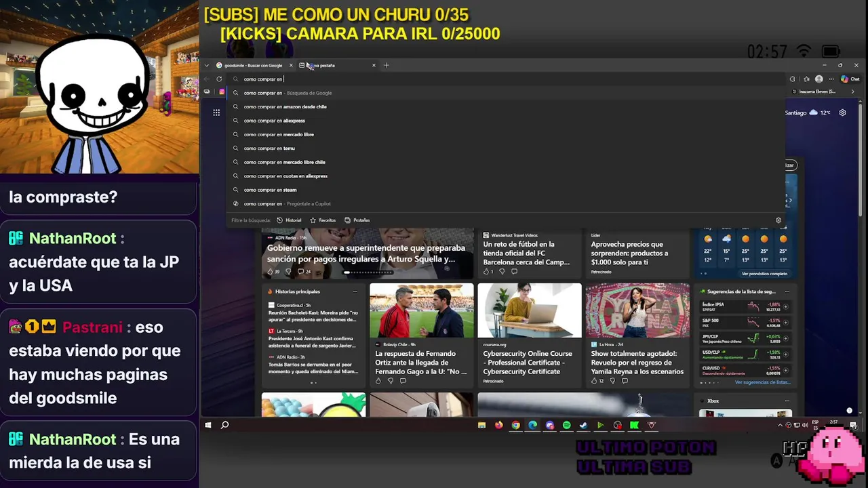Image resolution: width=868 pixels, height=488 pixels.
Task: Open more options for the Xbox card
Action: pos(786,401)
